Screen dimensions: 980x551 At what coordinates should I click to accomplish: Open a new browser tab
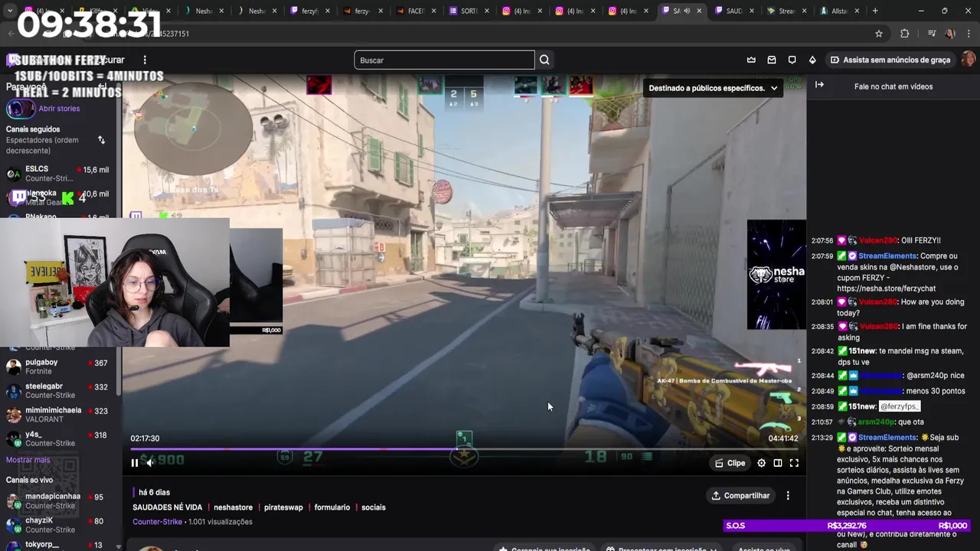pos(875,11)
